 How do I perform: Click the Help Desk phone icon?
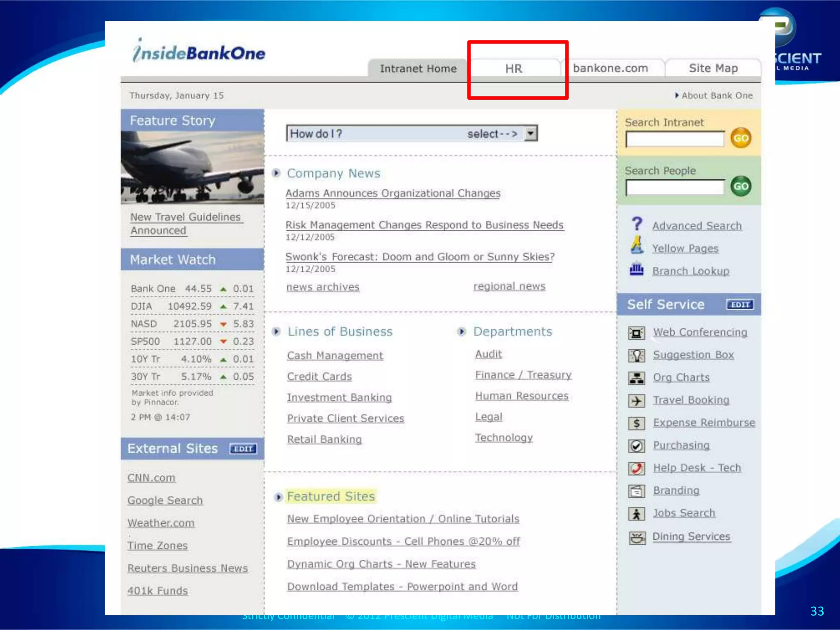pos(636,468)
